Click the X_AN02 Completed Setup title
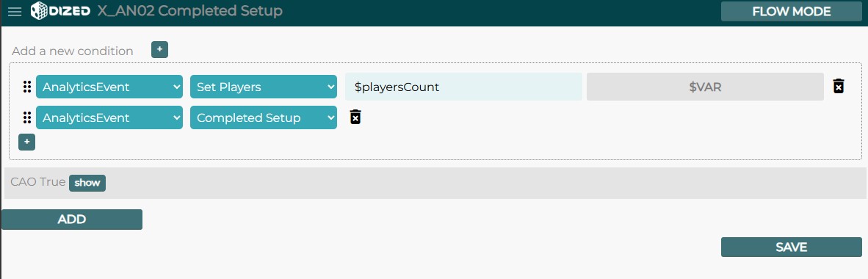This screenshot has height=279, width=868. (190, 11)
